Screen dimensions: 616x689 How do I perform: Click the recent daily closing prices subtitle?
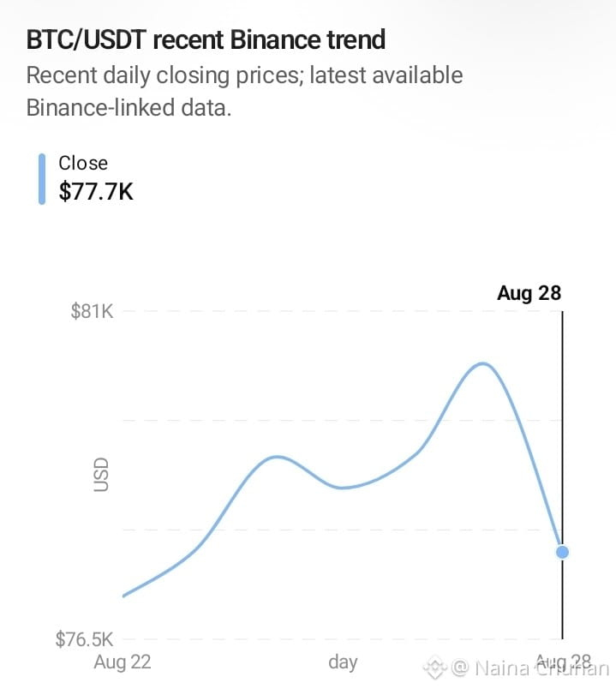pos(244,92)
